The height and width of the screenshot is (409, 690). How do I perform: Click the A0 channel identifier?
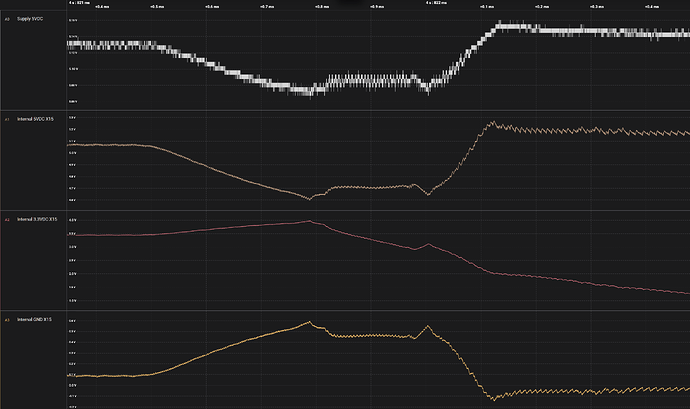coord(7,19)
